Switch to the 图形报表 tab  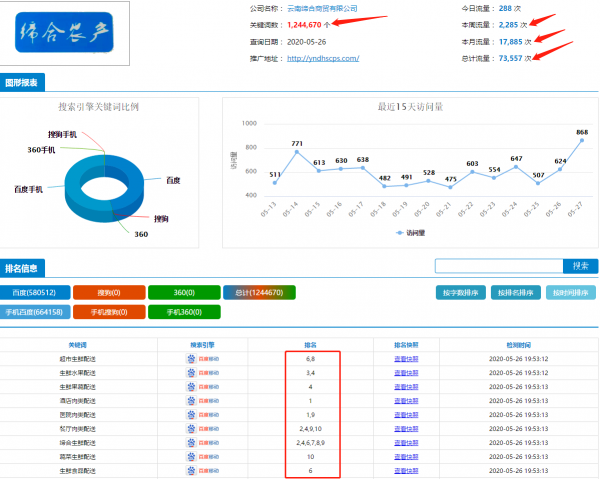pos(22,85)
